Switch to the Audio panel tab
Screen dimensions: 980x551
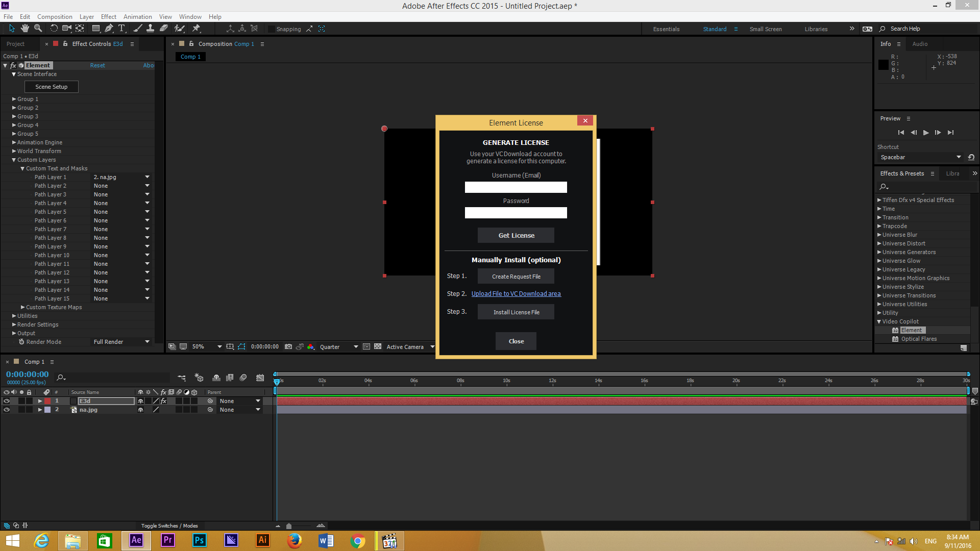pos(920,44)
